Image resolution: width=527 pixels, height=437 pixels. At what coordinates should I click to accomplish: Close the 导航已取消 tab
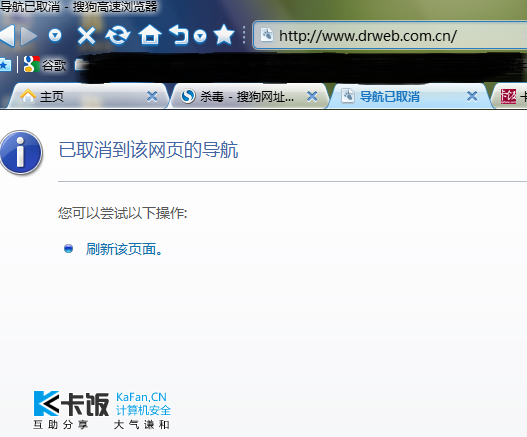coord(472,97)
